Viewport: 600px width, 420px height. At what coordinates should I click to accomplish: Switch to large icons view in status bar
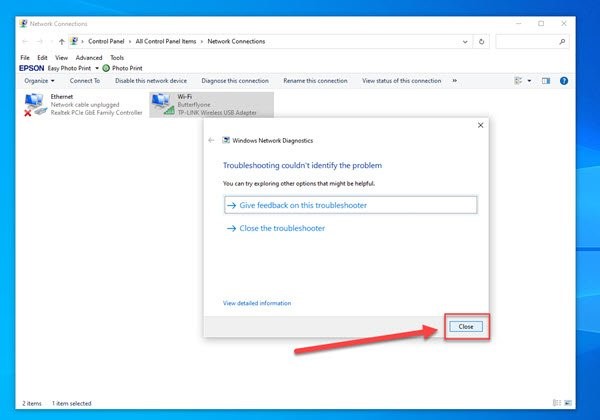coord(568,403)
